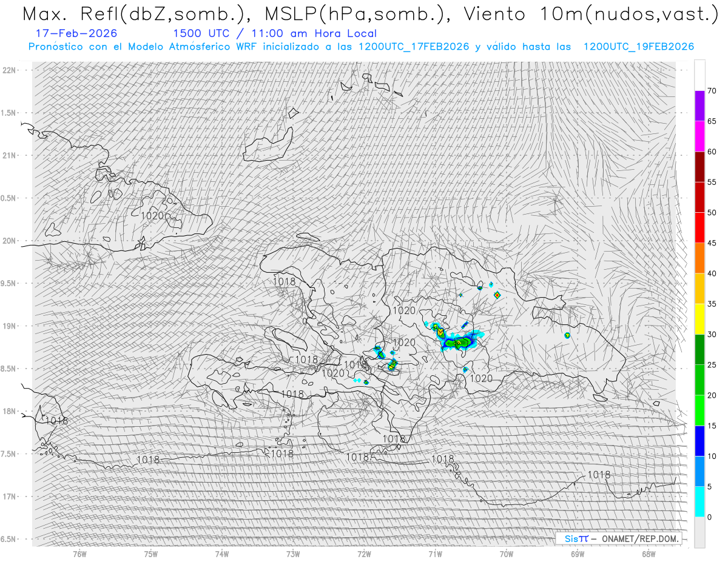Click the colorbar scale value '65'
The height and width of the screenshot is (562, 728).
tap(712, 121)
